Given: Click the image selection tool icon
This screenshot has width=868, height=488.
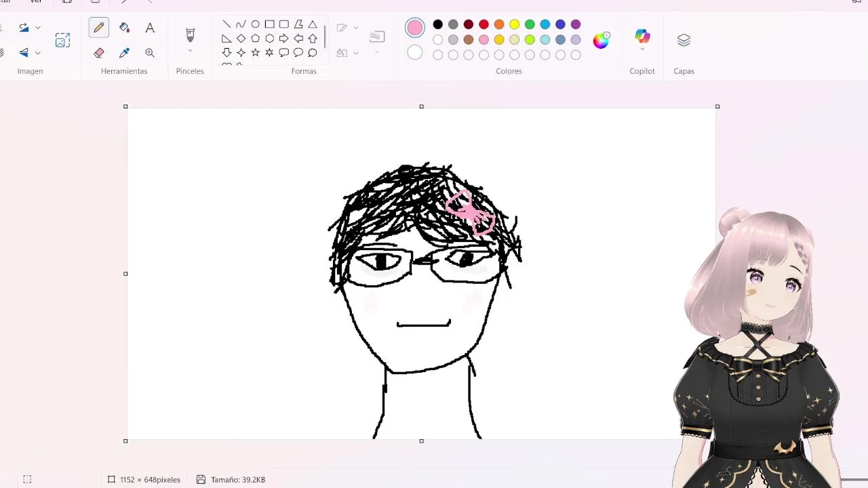Looking at the screenshot, I should (62, 41).
